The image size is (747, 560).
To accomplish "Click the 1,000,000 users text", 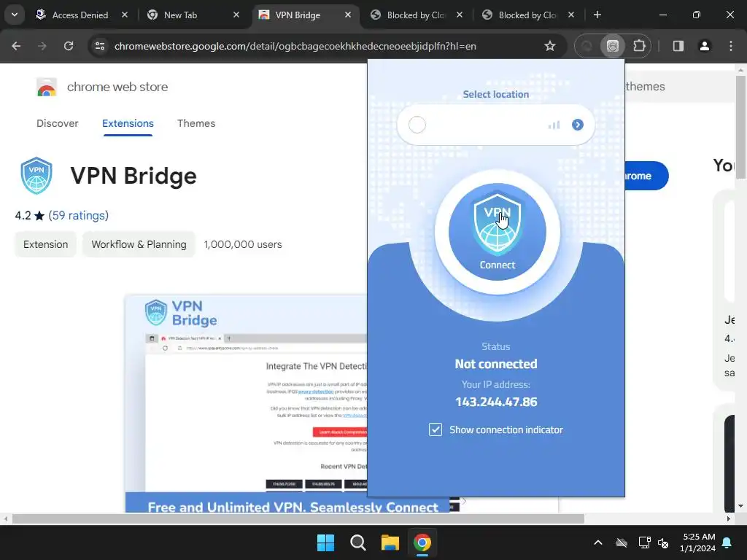I will pyautogui.click(x=243, y=244).
